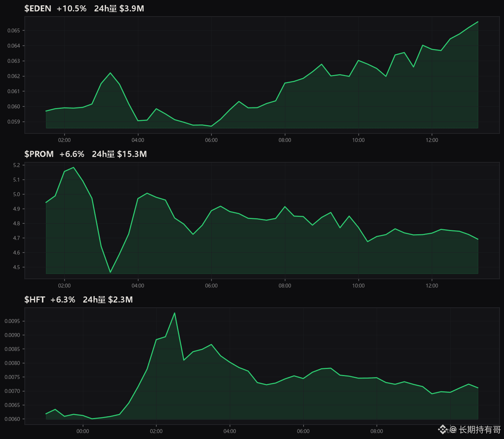Screen dimensions: 504x439
Task: Click the 0.059 price label on EDEN chart
Action: [14, 122]
